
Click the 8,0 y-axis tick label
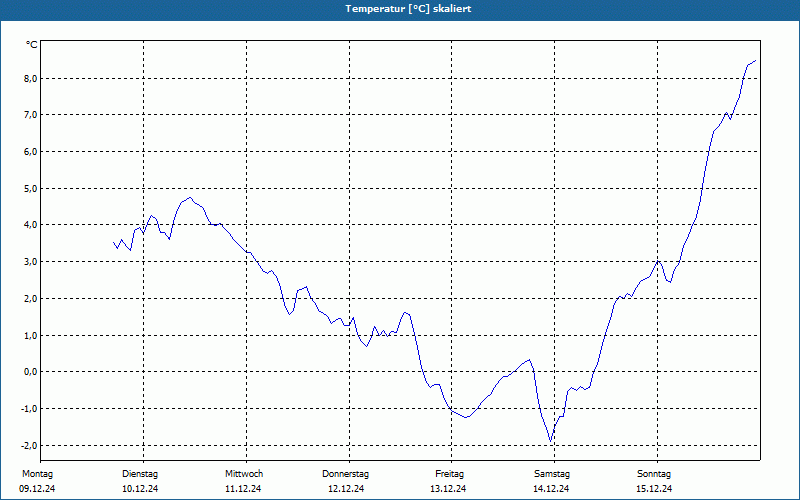[30, 78]
